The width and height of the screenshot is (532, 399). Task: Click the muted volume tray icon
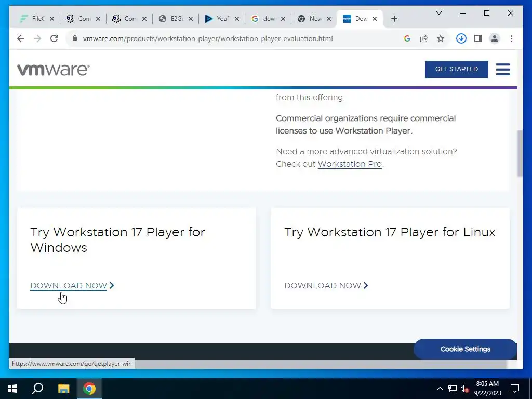click(x=464, y=389)
